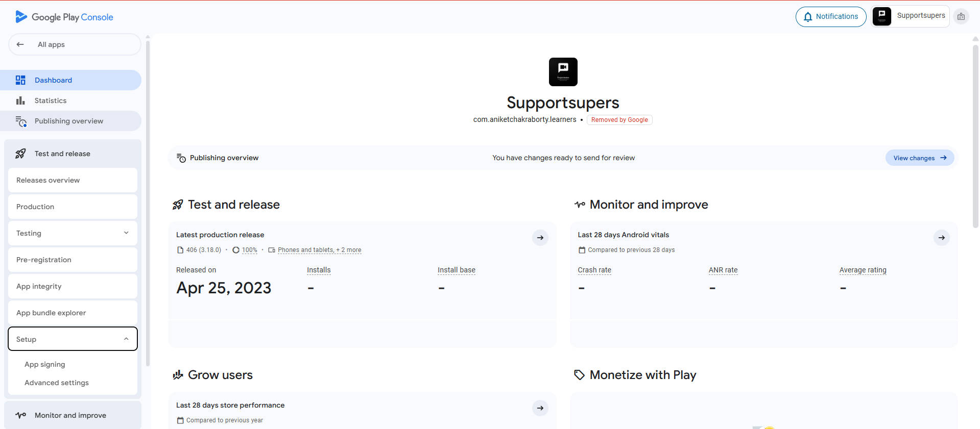Image resolution: width=980 pixels, height=429 pixels.
Task: Click the feedback icon at top right
Action: pyautogui.click(x=961, y=17)
